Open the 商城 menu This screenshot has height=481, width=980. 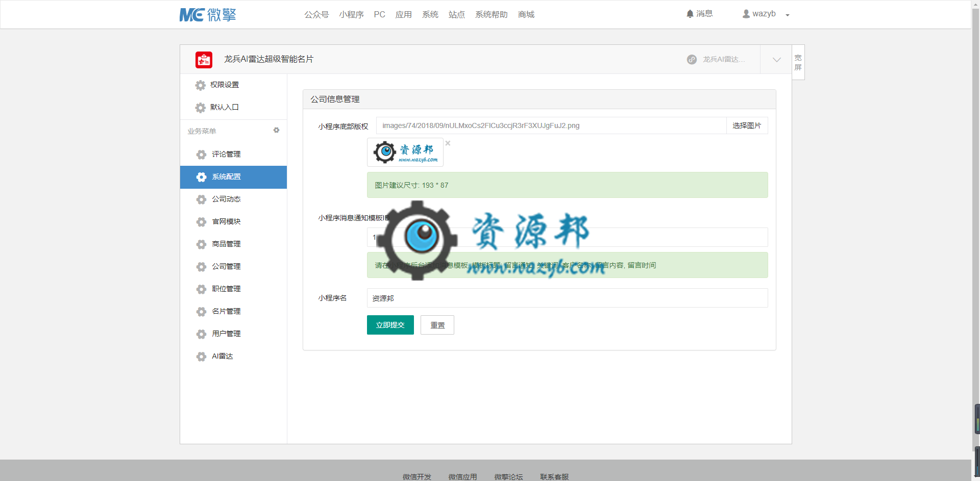point(526,15)
